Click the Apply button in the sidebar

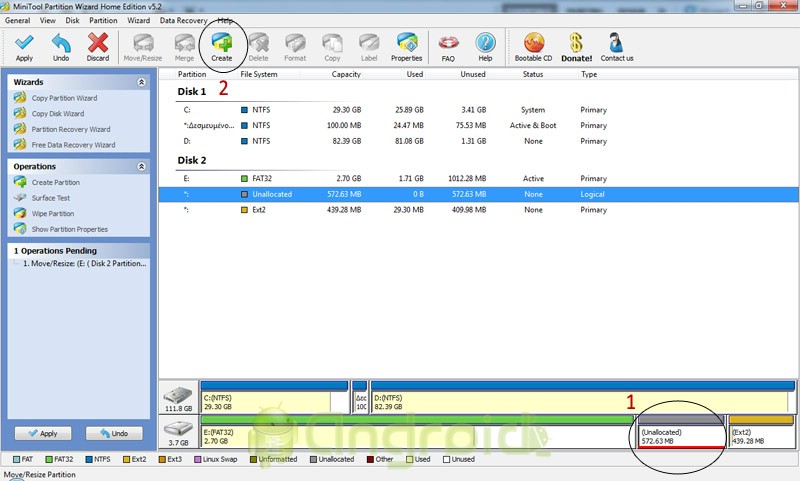point(43,434)
